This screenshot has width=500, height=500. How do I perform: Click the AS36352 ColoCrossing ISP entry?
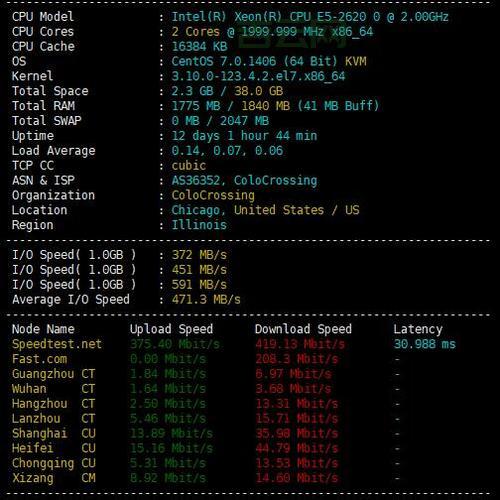click(x=244, y=180)
